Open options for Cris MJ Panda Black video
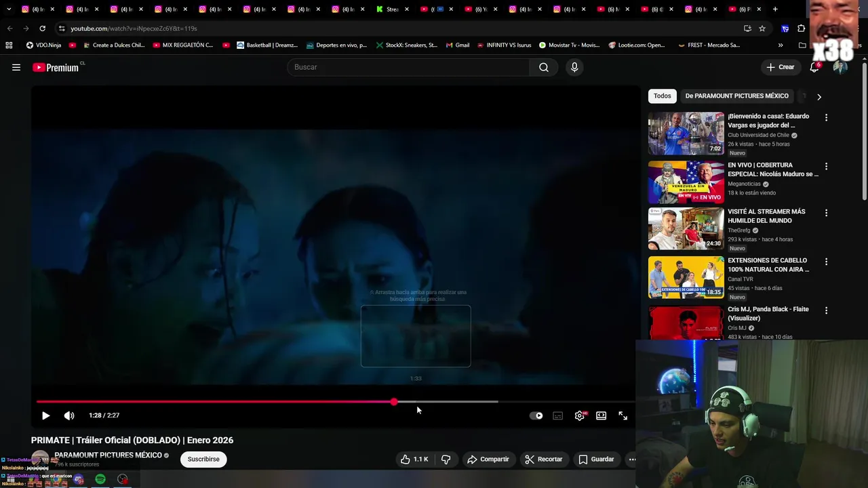This screenshot has height=488, width=868. (x=826, y=310)
